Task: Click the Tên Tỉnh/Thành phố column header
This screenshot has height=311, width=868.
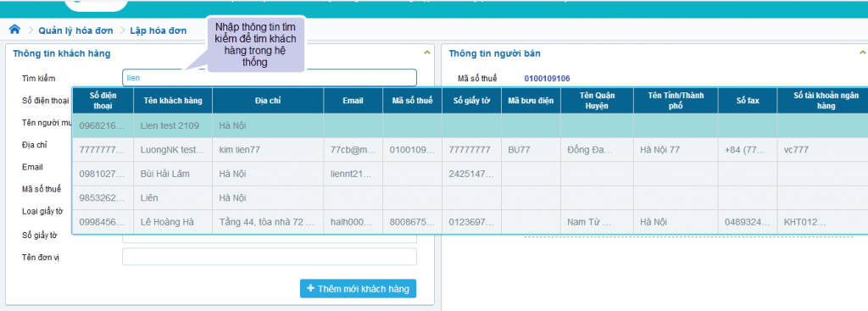Action: pyautogui.click(x=676, y=100)
